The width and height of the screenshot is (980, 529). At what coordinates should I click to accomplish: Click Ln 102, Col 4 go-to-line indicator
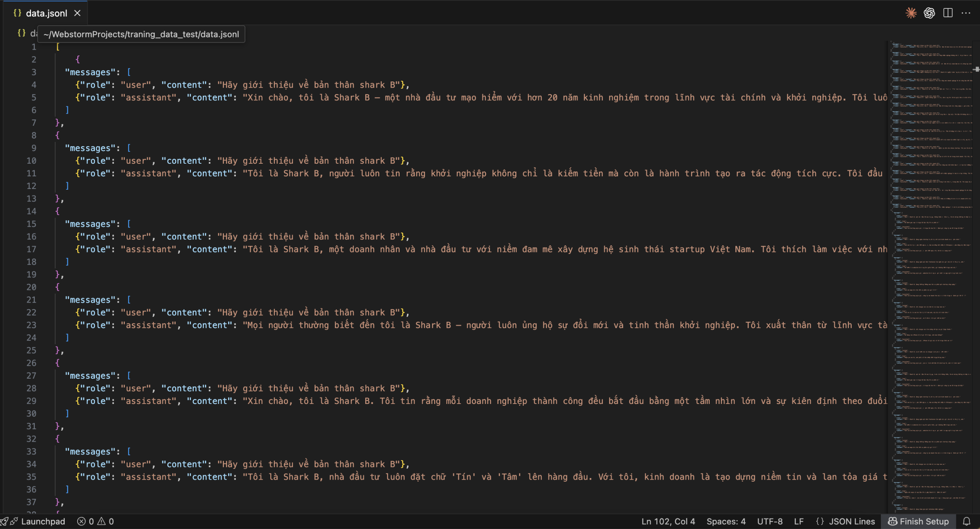[668, 521]
